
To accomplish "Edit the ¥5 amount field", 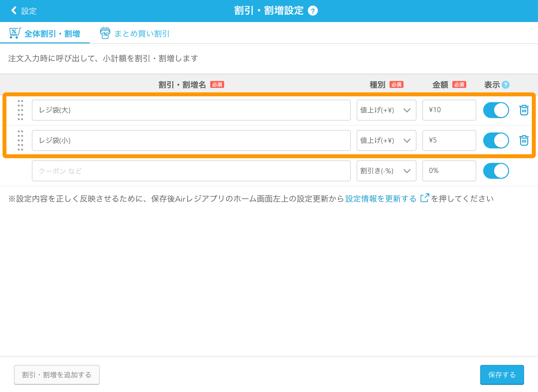I will coord(449,140).
